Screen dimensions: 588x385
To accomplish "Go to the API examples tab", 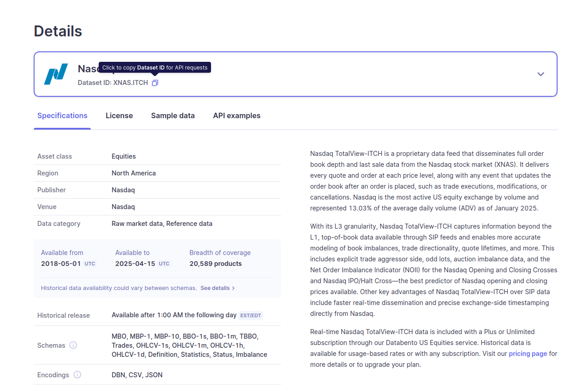I will (236, 115).
